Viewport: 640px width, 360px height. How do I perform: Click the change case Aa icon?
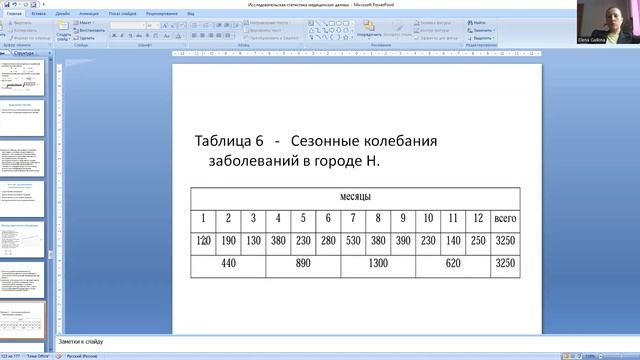[167, 36]
